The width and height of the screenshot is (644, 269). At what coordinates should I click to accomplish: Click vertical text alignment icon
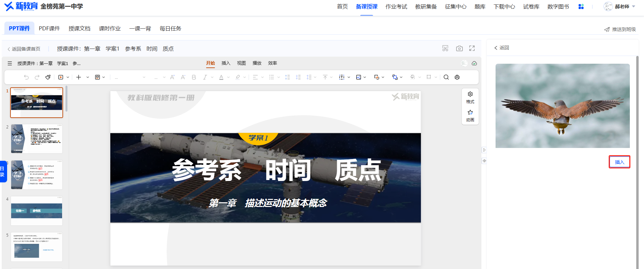325,77
